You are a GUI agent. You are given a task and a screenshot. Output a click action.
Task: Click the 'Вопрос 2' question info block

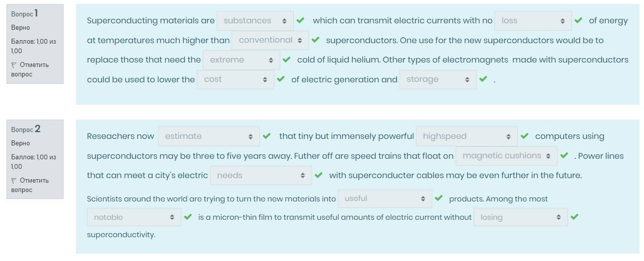pos(35,159)
